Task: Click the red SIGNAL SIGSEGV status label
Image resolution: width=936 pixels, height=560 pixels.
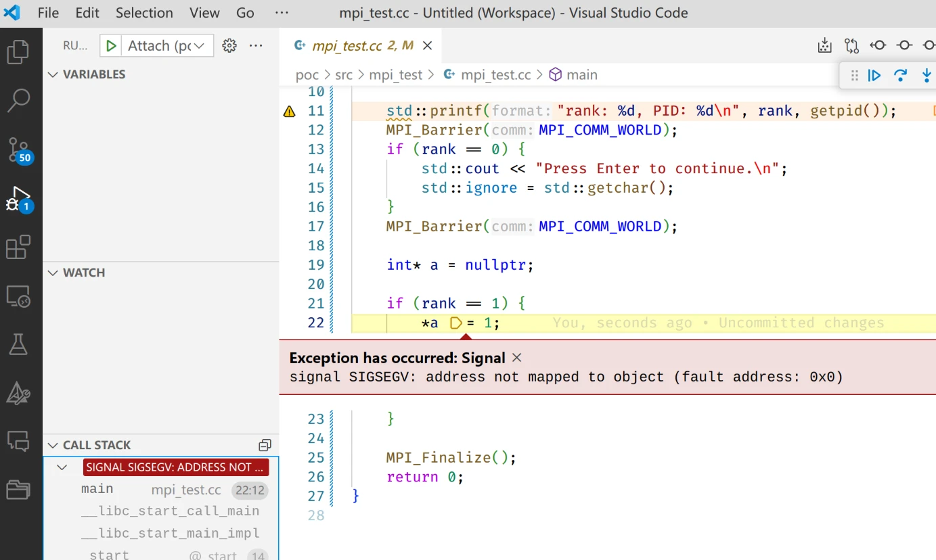Action: [176, 467]
